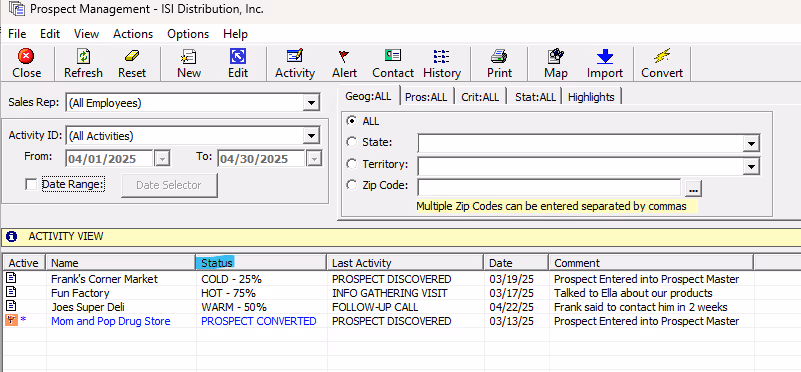Expand the State dropdown list
Screen dimensions: 801x372
[x=750, y=144]
